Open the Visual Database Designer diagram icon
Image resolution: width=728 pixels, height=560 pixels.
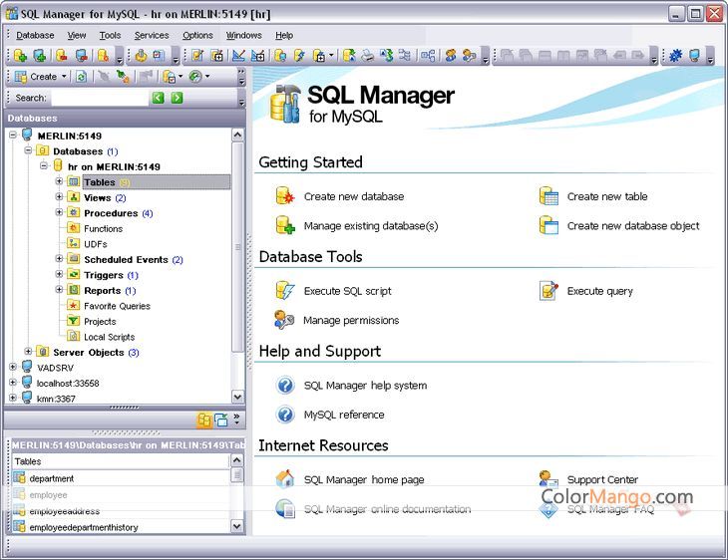point(428,56)
